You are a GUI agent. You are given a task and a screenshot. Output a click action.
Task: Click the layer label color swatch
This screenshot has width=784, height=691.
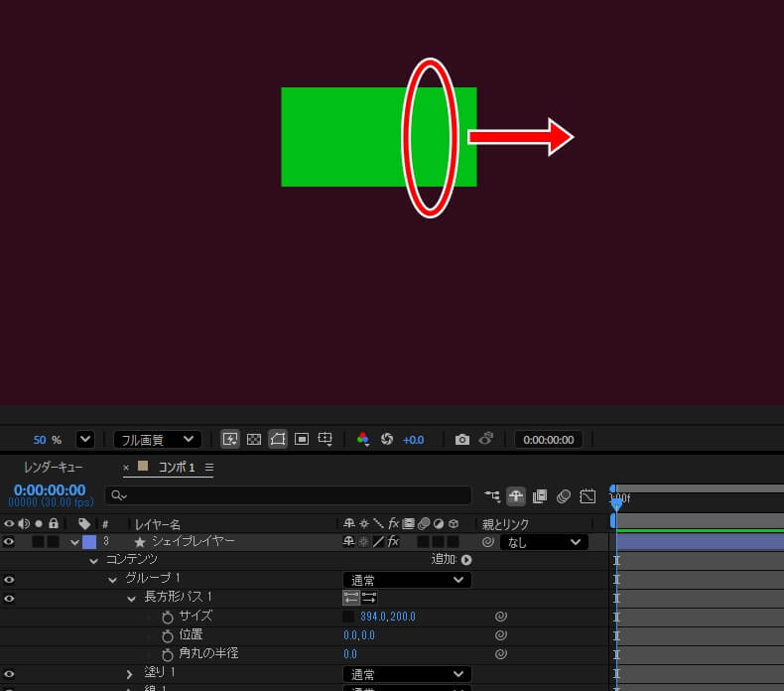click(x=89, y=542)
